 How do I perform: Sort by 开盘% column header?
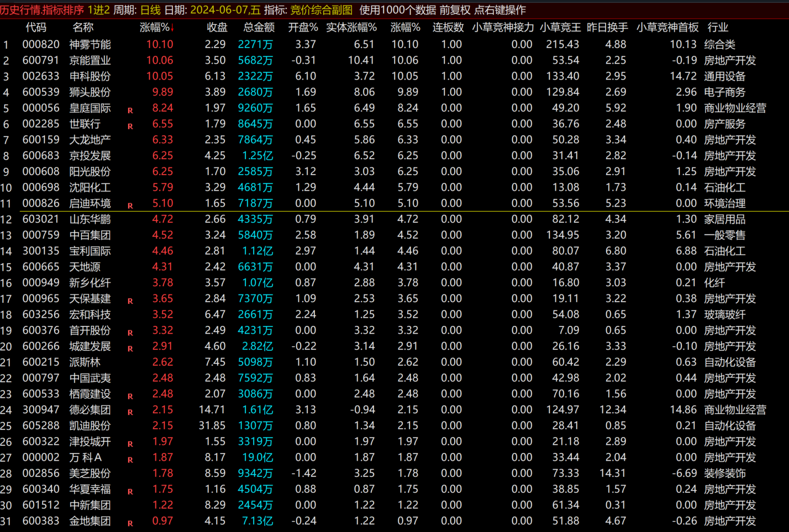click(x=303, y=28)
